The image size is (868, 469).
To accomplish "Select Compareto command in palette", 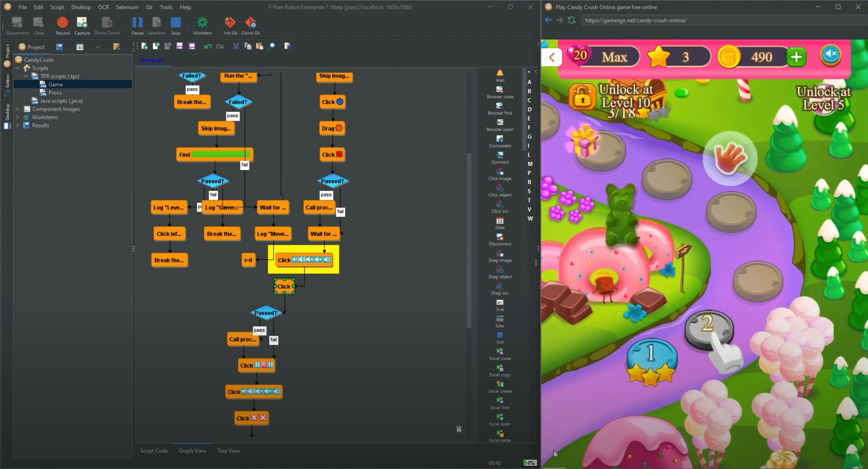I will 500,142.
